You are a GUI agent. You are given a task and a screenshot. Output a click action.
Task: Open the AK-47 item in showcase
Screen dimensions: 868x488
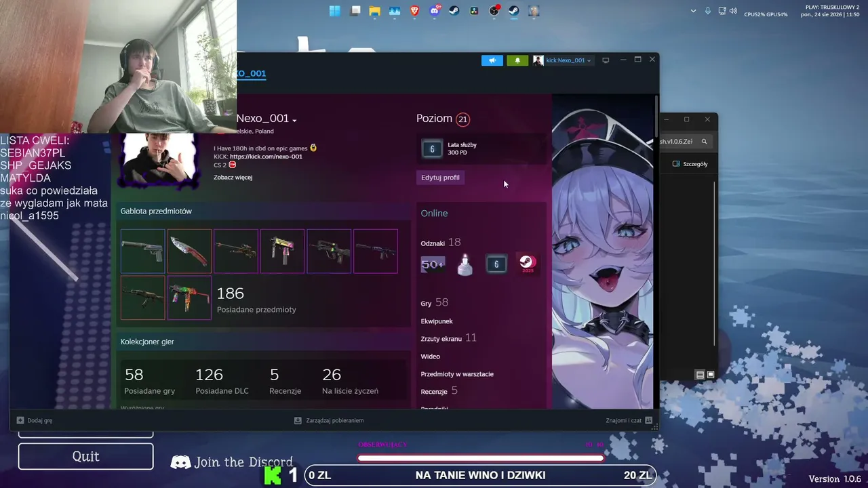(x=142, y=298)
